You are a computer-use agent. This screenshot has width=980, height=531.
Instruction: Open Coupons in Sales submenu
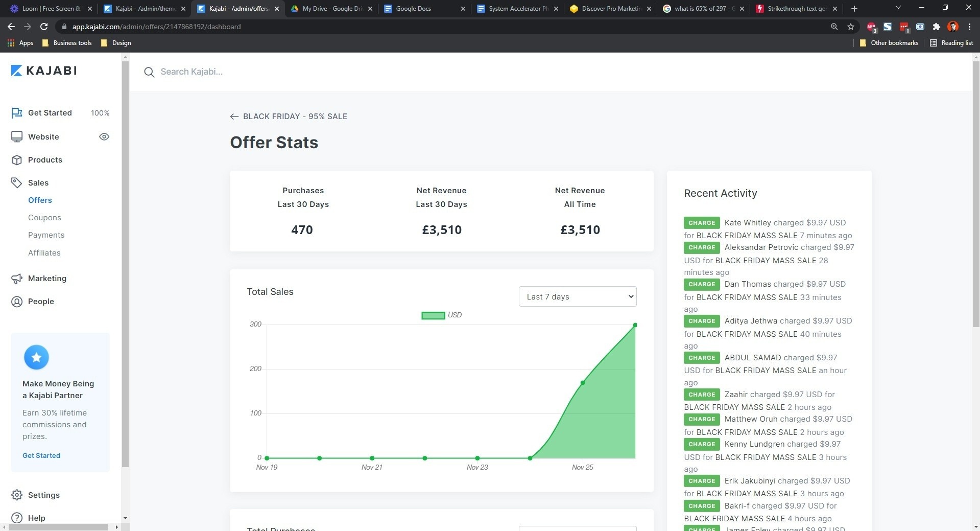[44, 218]
